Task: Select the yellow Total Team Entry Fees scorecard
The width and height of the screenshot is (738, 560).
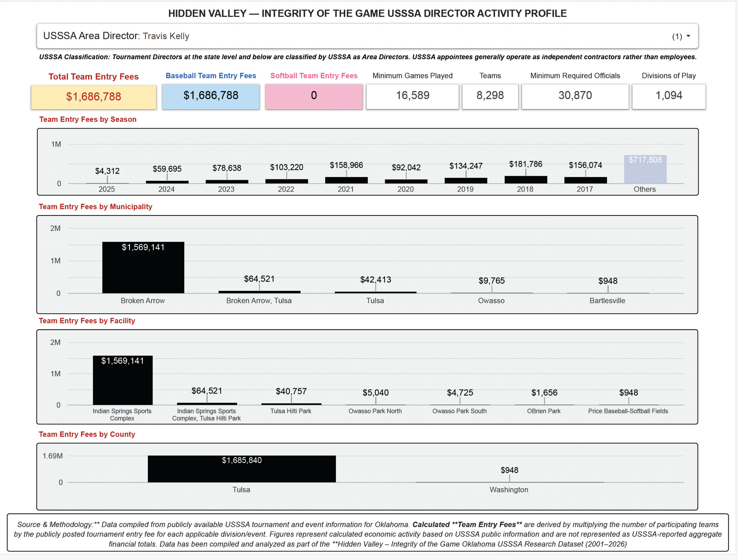Action: pyautogui.click(x=94, y=97)
